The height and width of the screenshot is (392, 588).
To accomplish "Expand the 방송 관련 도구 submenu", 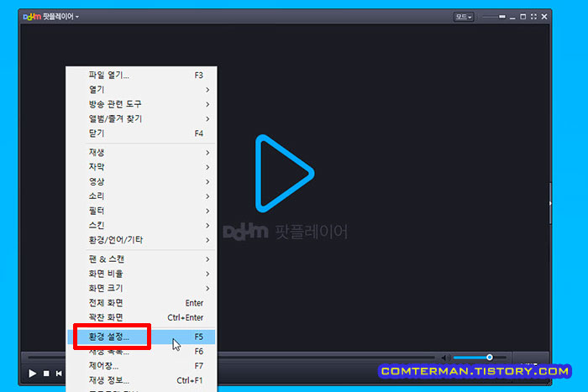I will [x=141, y=104].
